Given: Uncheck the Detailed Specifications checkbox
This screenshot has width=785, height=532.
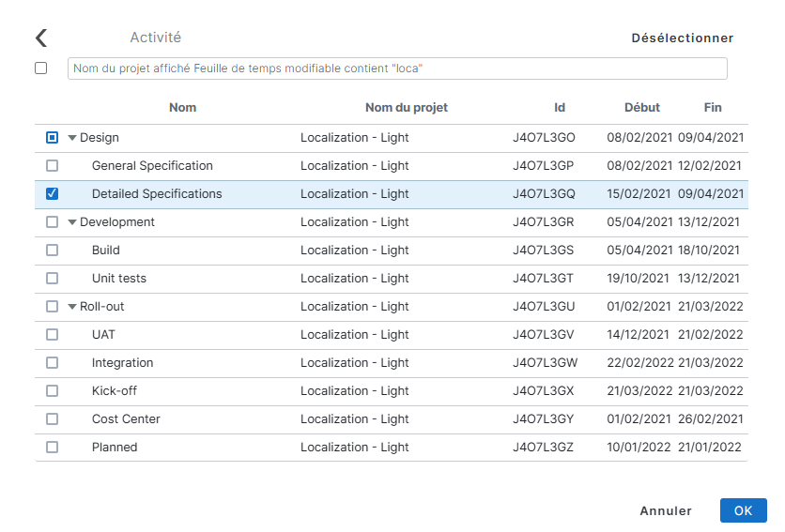Looking at the screenshot, I should pos(52,194).
